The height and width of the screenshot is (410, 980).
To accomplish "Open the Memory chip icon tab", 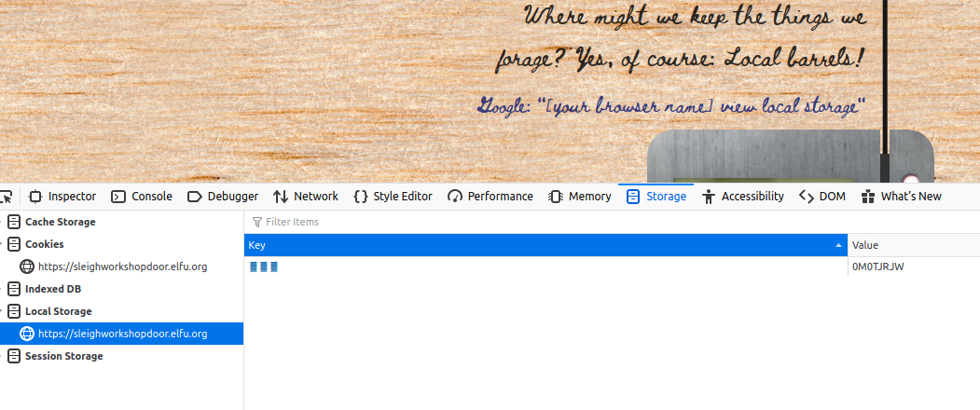I will 555,197.
